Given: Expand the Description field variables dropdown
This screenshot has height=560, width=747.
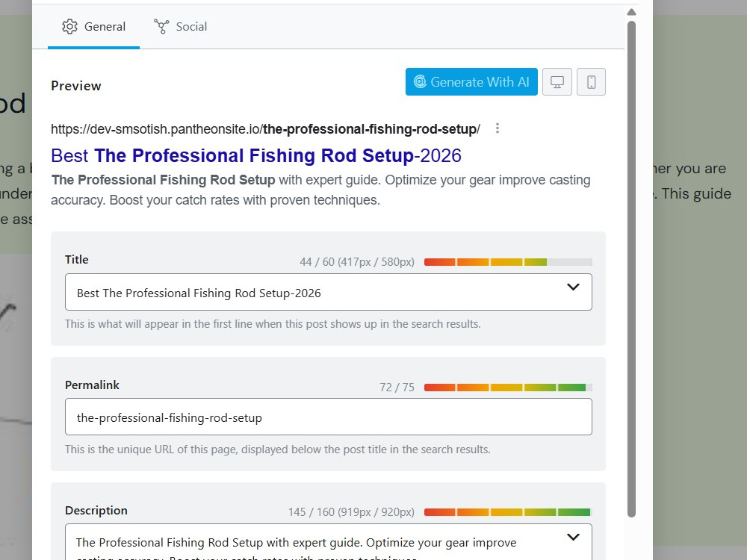Looking at the screenshot, I should click(x=573, y=537).
